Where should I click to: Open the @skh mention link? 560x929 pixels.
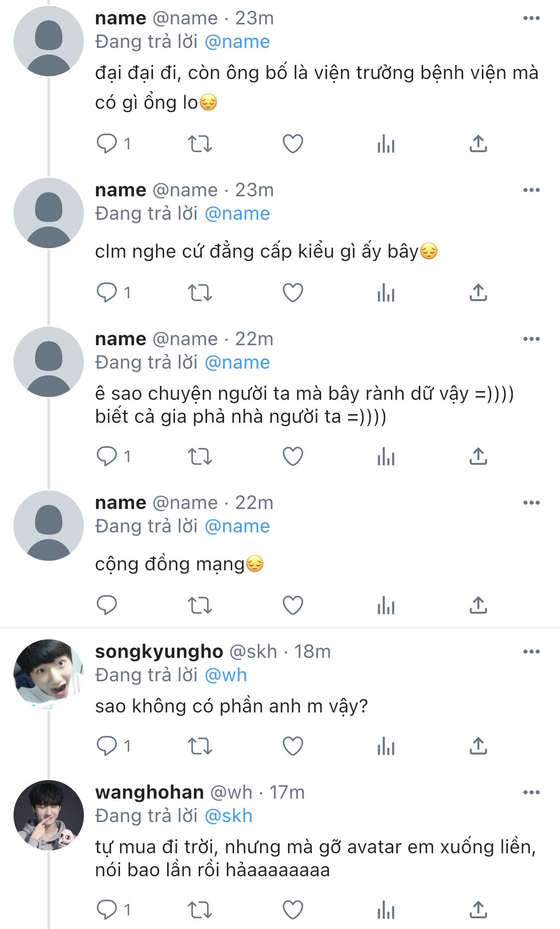point(229,816)
